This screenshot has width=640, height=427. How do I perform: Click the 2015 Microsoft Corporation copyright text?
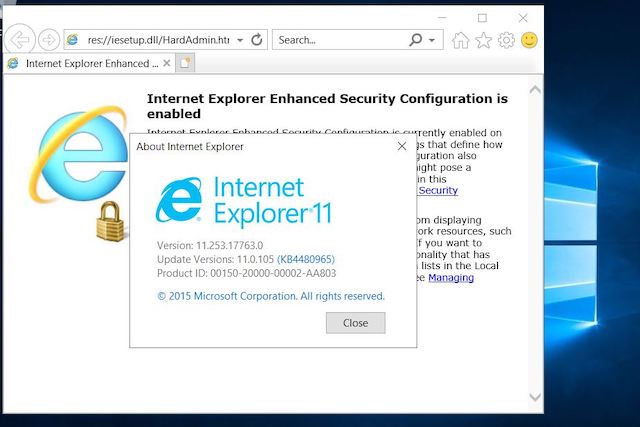pyautogui.click(x=271, y=296)
